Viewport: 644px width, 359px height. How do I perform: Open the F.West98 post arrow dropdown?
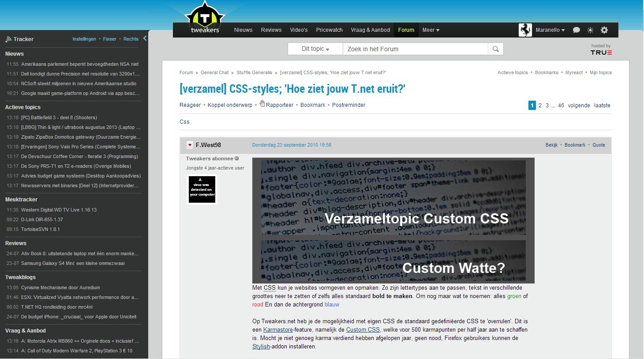(190, 145)
